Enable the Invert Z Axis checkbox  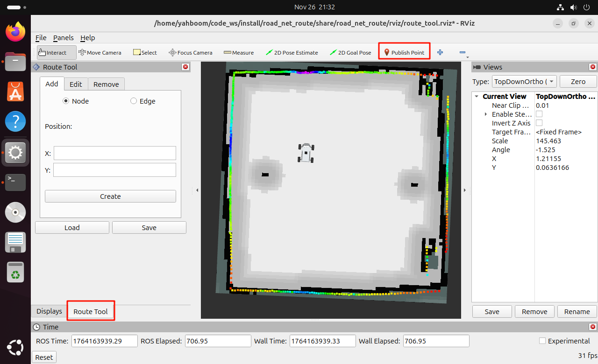539,123
